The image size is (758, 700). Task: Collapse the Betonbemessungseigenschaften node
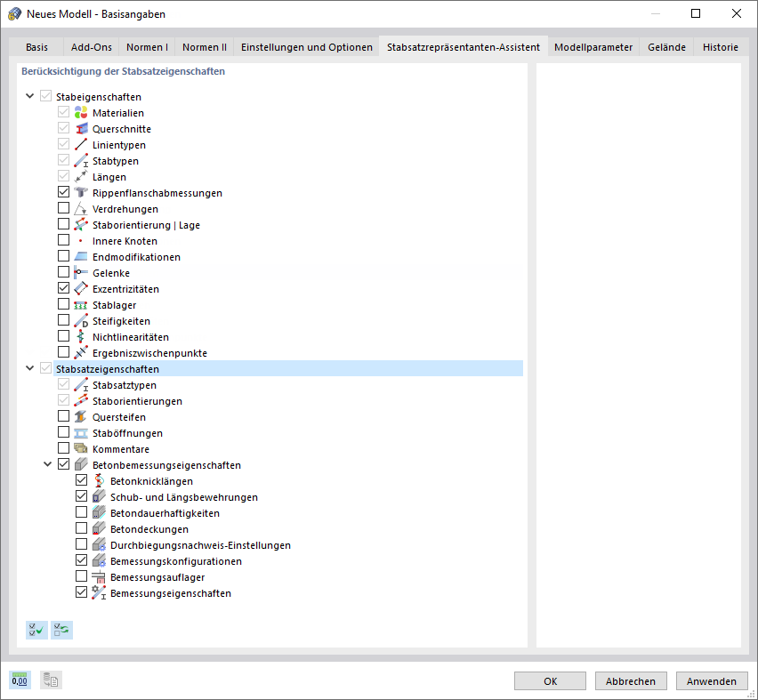47,464
